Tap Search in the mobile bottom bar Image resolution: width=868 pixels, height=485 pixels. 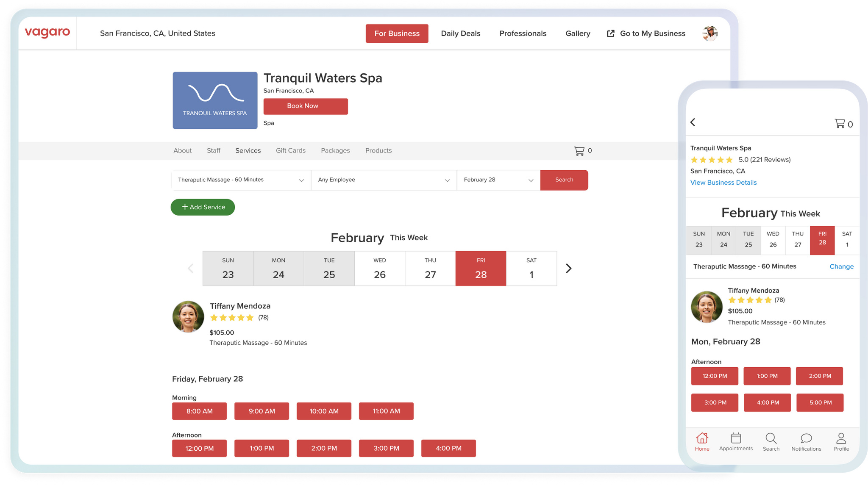[x=771, y=442]
